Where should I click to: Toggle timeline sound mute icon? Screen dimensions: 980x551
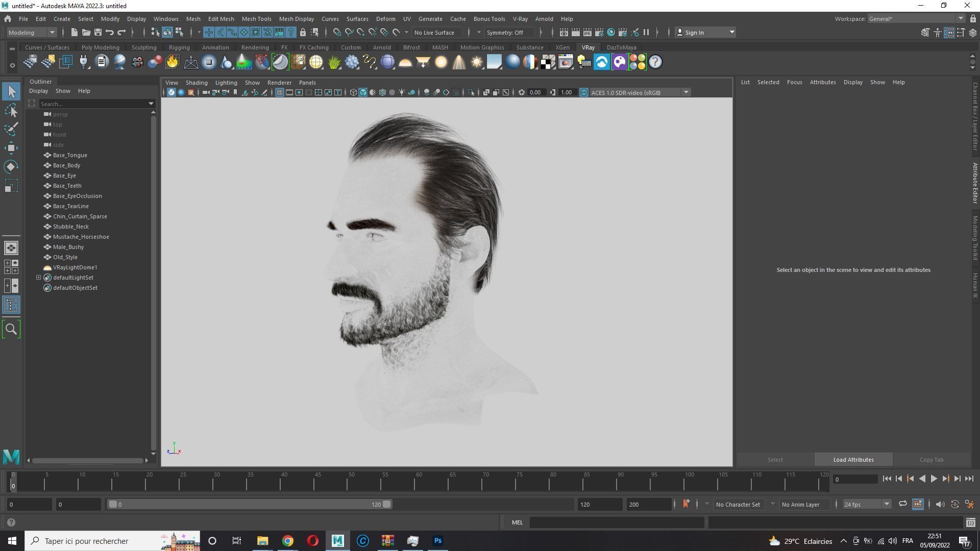pyautogui.click(x=940, y=504)
